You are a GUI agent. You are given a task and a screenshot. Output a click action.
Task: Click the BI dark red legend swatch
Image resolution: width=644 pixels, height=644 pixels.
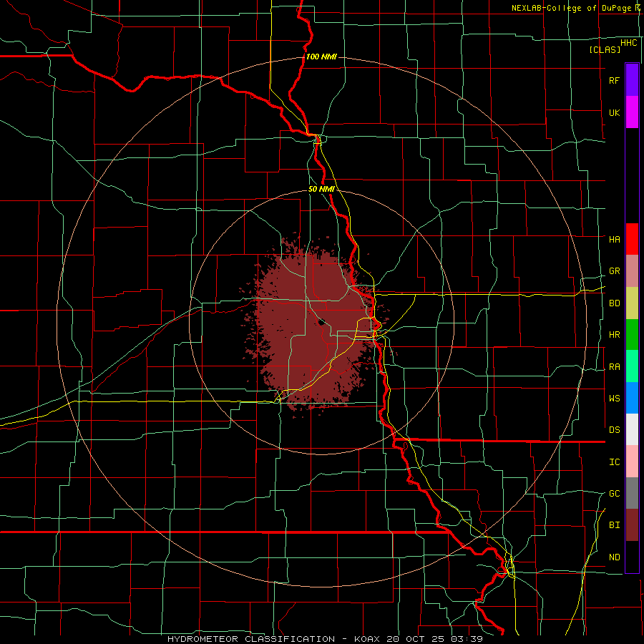point(632,525)
